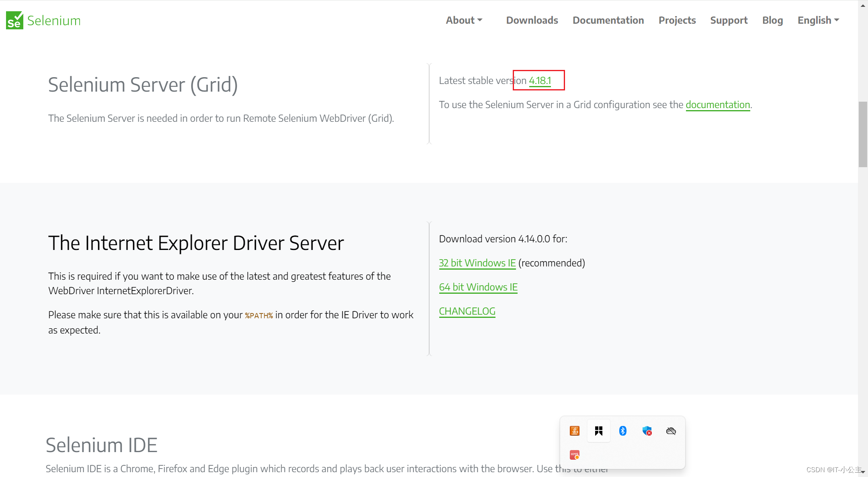Click the Selenium logo in the header
The image size is (868, 477).
(43, 20)
